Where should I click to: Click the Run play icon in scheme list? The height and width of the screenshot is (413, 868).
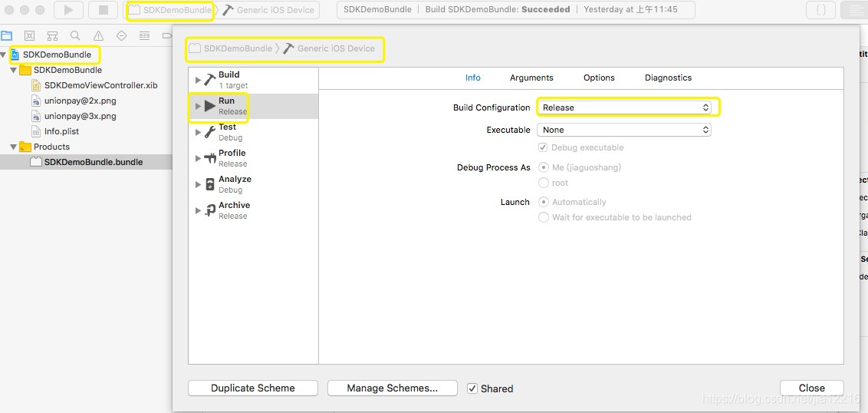210,106
